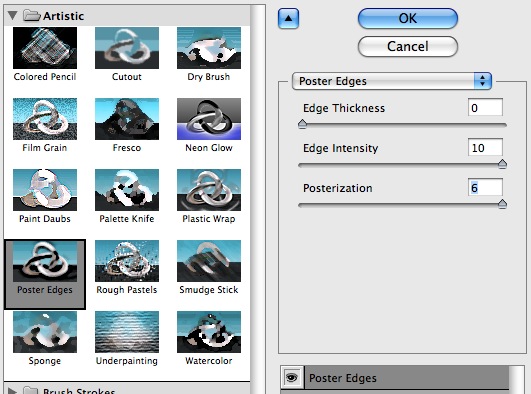
Task: Select the Palette Knife filter thumbnail
Action: tap(127, 190)
